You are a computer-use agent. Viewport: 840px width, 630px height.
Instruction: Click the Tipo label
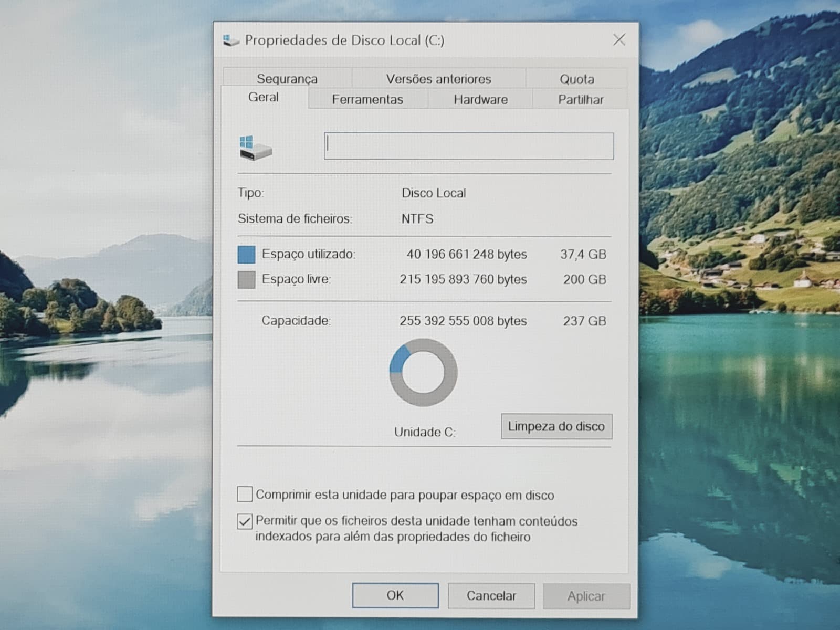251,193
